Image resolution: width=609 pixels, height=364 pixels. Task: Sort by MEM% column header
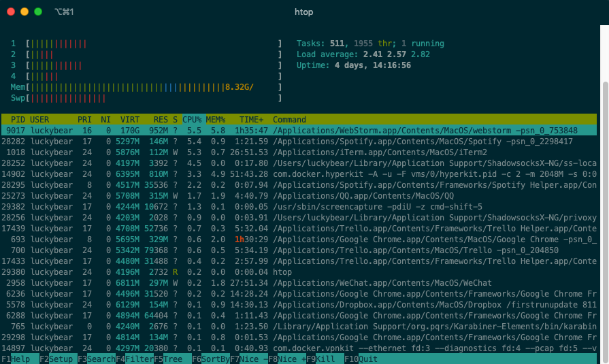point(216,120)
